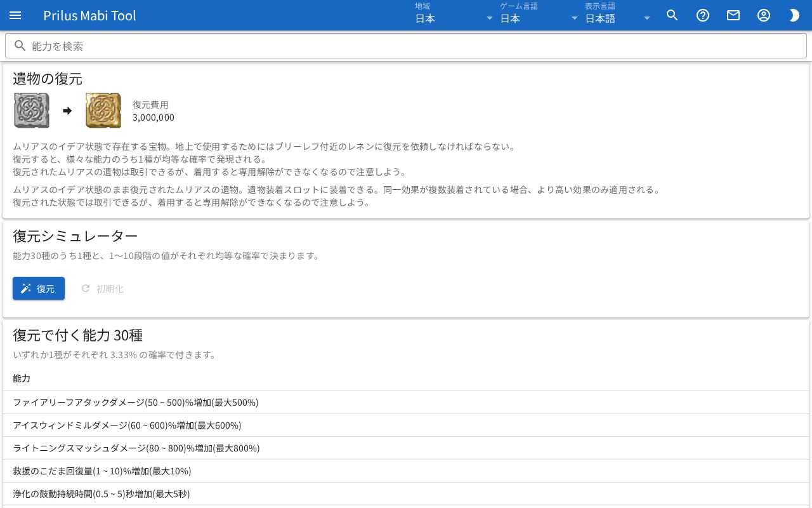Expand the 地域 region dropdown
The width and height of the screenshot is (812, 508).
[x=454, y=15]
